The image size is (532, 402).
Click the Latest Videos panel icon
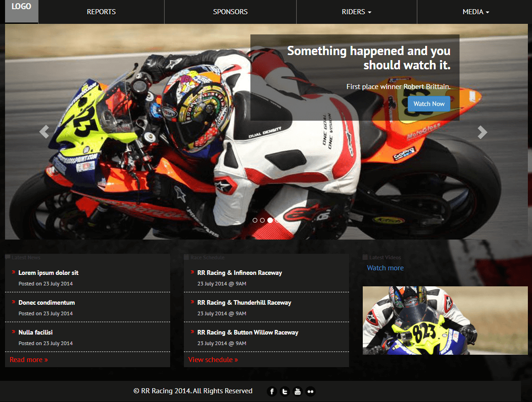click(365, 257)
